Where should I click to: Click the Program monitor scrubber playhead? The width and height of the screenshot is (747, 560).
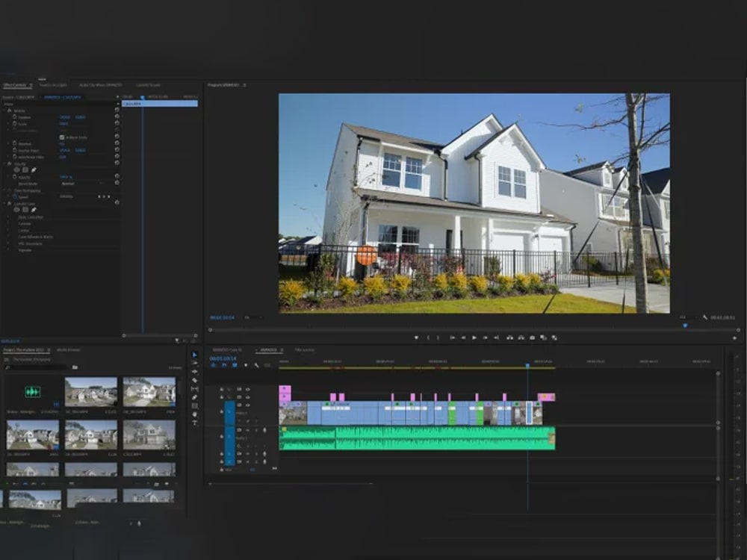tap(685, 326)
